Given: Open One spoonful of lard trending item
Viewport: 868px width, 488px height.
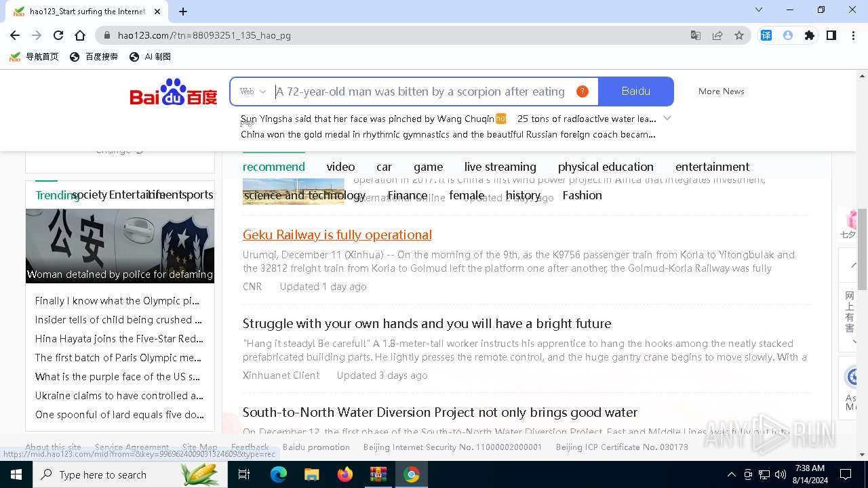Looking at the screenshot, I should click(x=119, y=415).
